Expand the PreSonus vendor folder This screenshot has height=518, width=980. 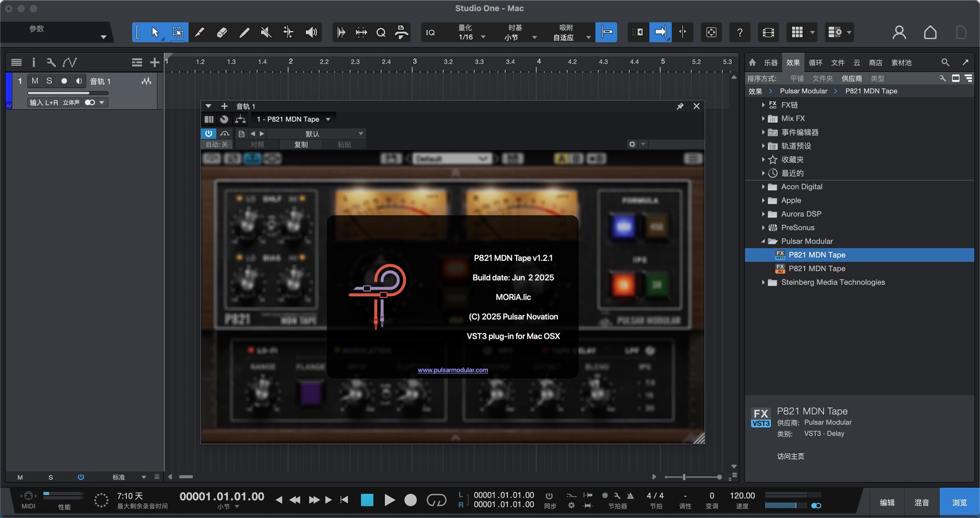[x=763, y=228]
